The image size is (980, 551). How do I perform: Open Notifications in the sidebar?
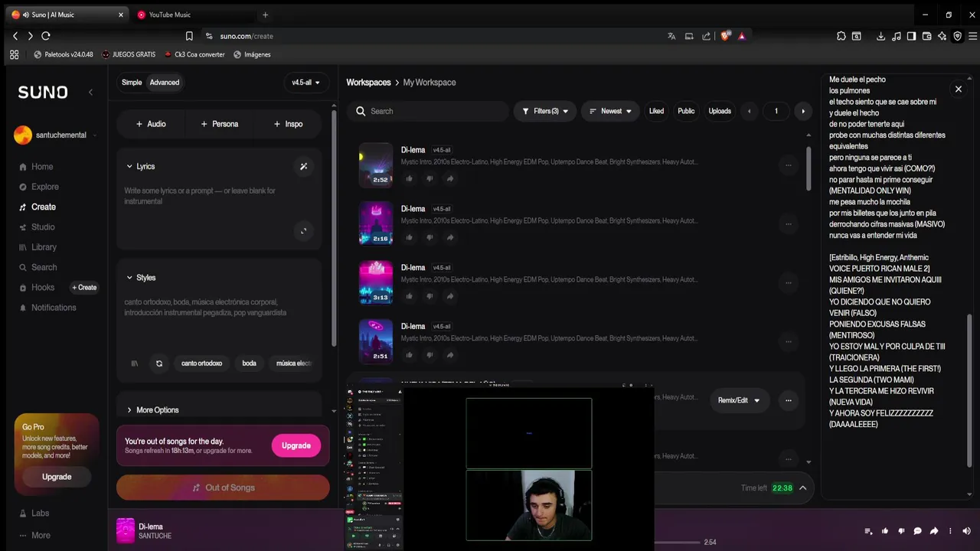(54, 308)
